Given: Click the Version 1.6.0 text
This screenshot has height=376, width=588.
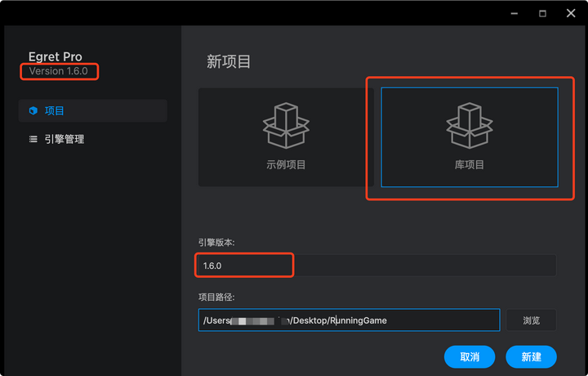Looking at the screenshot, I should click(59, 71).
